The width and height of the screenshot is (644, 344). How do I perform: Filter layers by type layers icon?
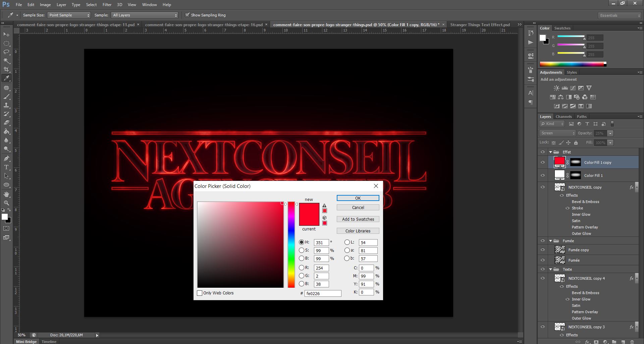pyautogui.click(x=587, y=124)
